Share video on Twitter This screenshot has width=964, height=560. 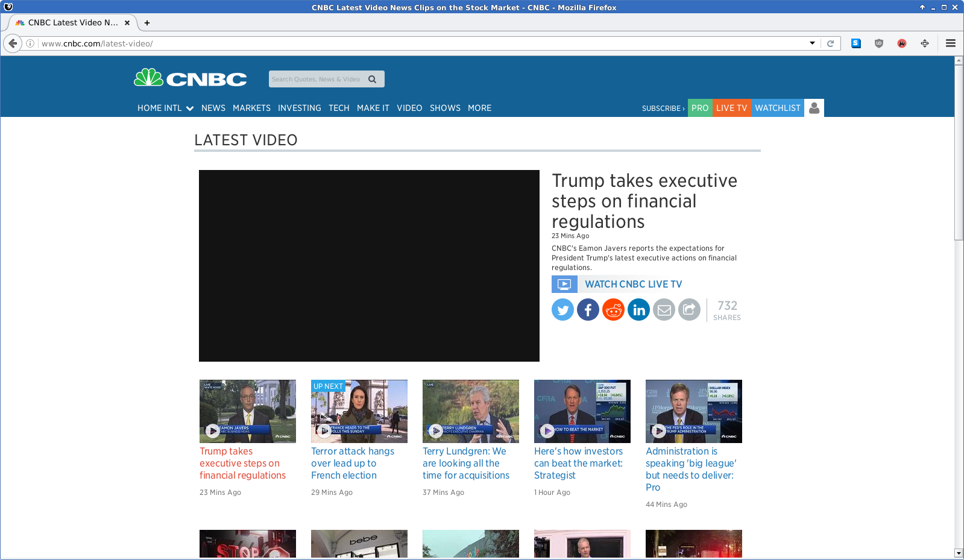[x=562, y=310]
